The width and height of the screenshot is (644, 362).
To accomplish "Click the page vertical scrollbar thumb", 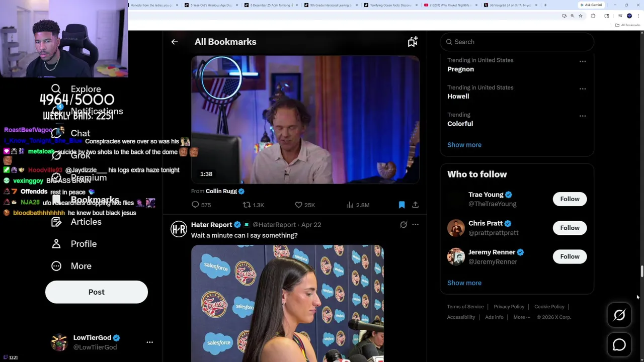I will pos(641,271).
